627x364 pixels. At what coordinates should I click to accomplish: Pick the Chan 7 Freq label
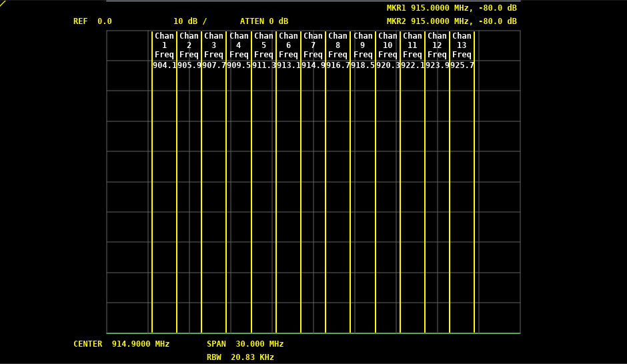tap(313, 45)
